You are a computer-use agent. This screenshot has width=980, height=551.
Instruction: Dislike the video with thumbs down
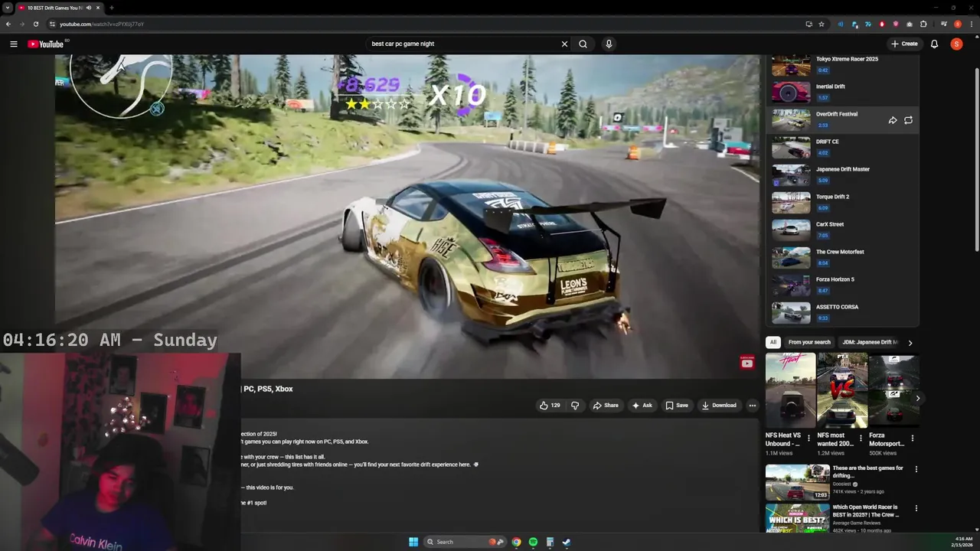pos(575,406)
